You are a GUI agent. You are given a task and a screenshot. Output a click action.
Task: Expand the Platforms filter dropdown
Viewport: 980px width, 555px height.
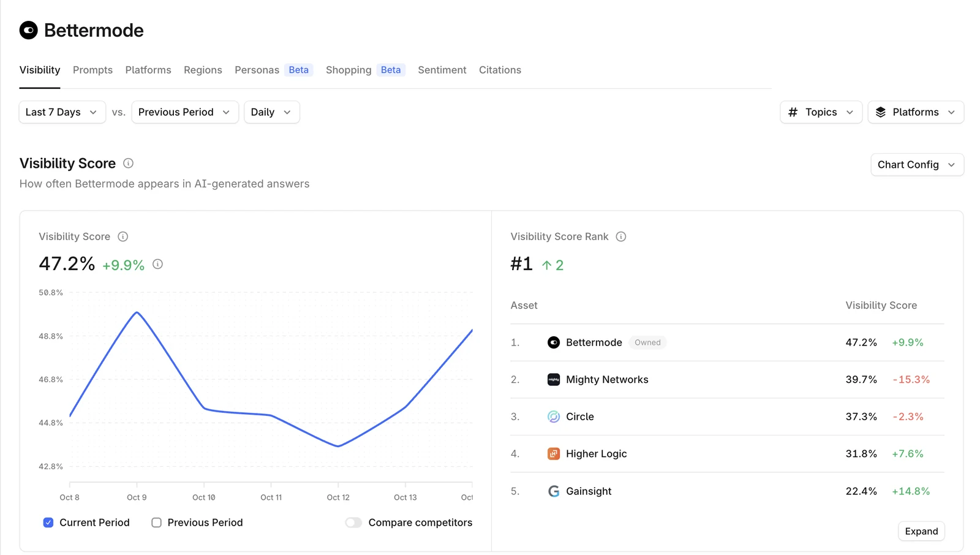coord(916,112)
